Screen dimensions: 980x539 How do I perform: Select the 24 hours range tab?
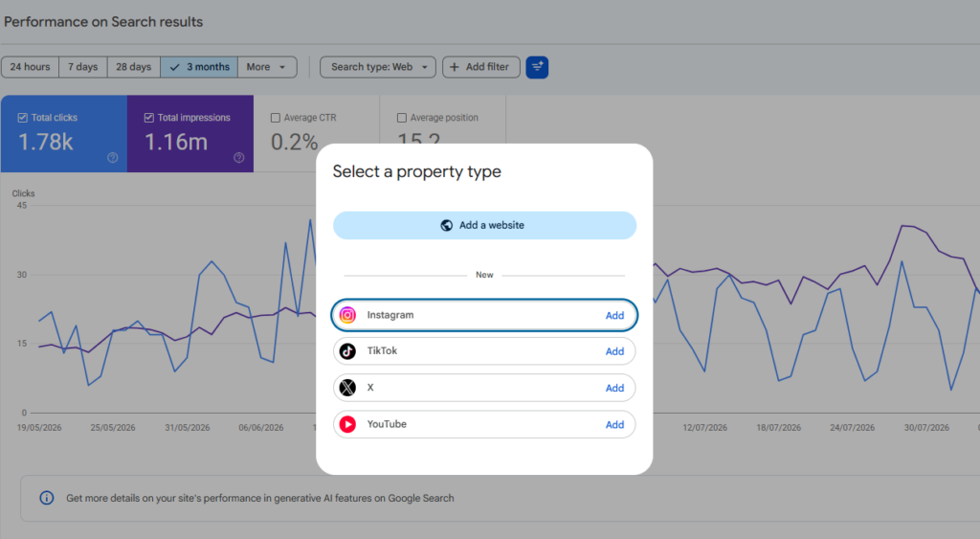click(30, 67)
